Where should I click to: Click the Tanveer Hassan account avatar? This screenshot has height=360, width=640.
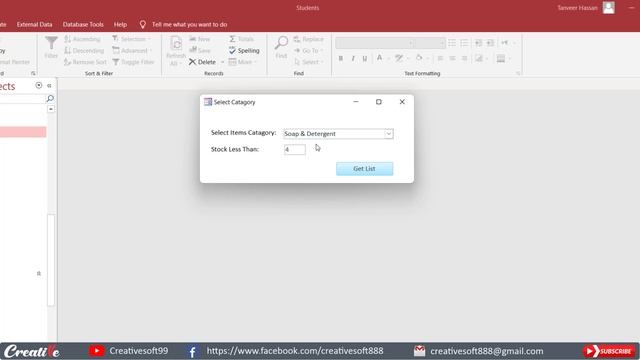tap(609, 8)
